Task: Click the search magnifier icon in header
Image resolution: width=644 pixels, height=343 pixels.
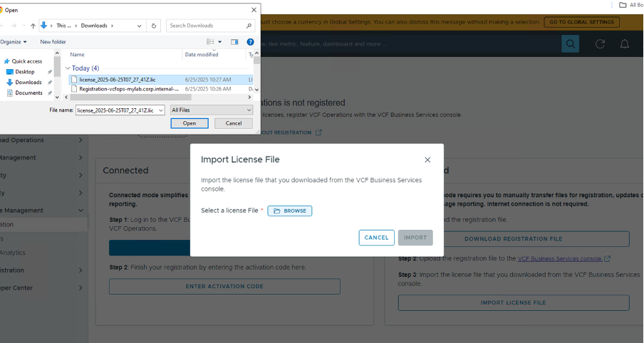Action: (x=570, y=43)
